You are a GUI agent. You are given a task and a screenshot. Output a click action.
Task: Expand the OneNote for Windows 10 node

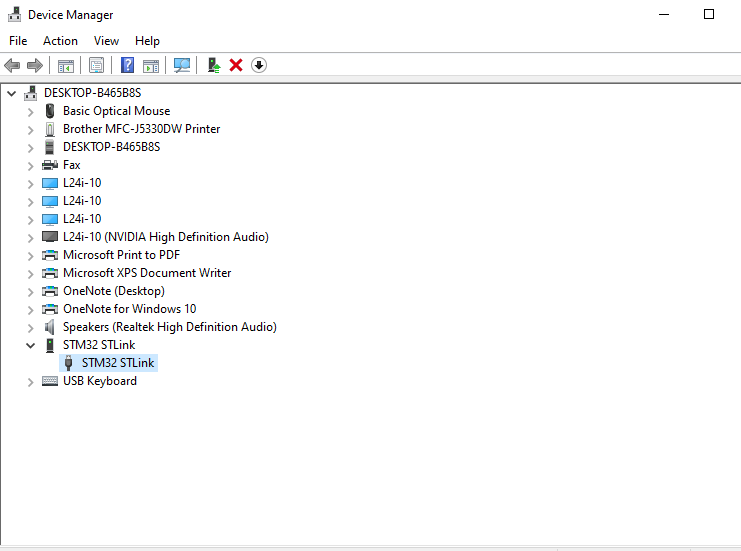[x=31, y=310]
